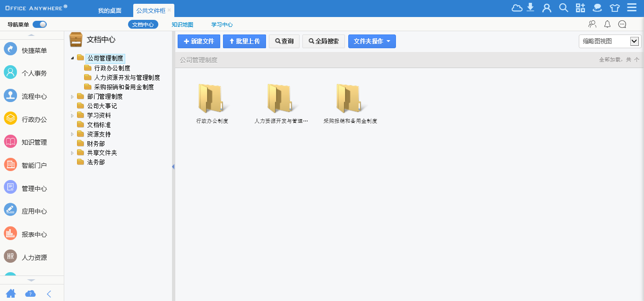Click the notification bell icon
The height and width of the screenshot is (301, 644).
(x=608, y=25)
